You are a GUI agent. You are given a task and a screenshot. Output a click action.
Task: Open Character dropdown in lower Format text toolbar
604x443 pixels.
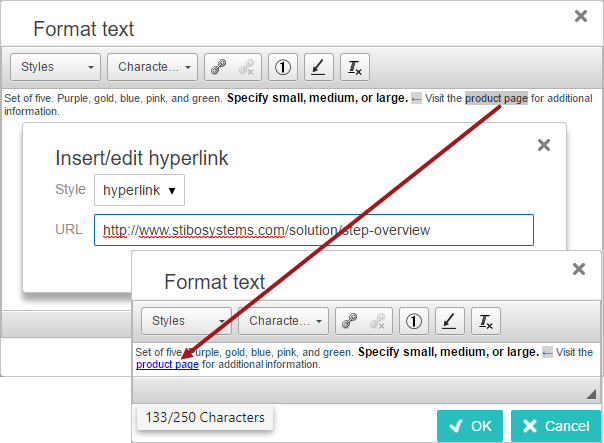(x=284, y=321)
